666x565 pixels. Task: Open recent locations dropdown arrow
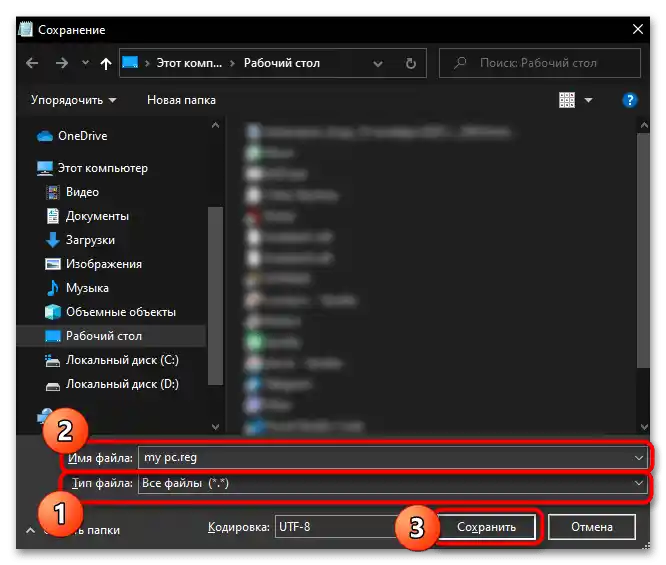click(85, 63)
